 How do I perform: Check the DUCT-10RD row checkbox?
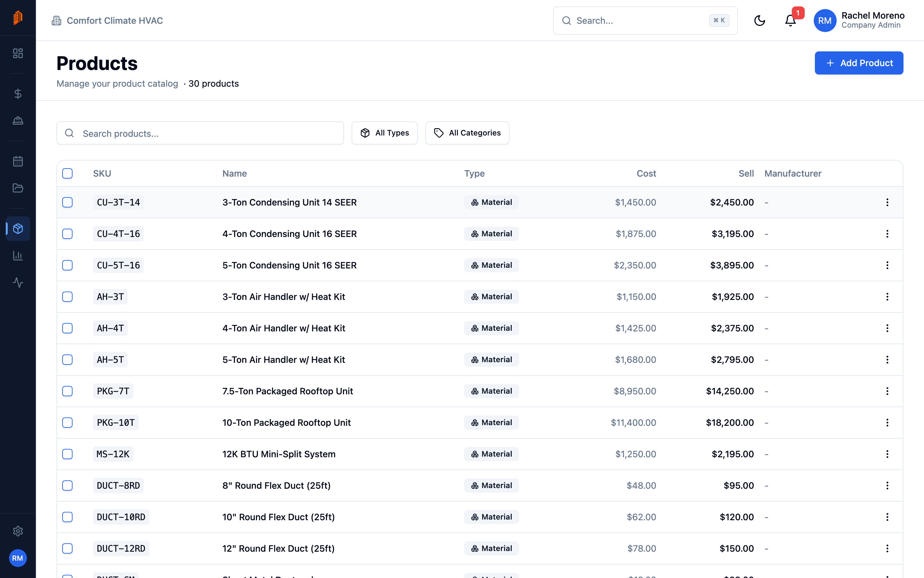pyautogui.click(x=68, y=517)
